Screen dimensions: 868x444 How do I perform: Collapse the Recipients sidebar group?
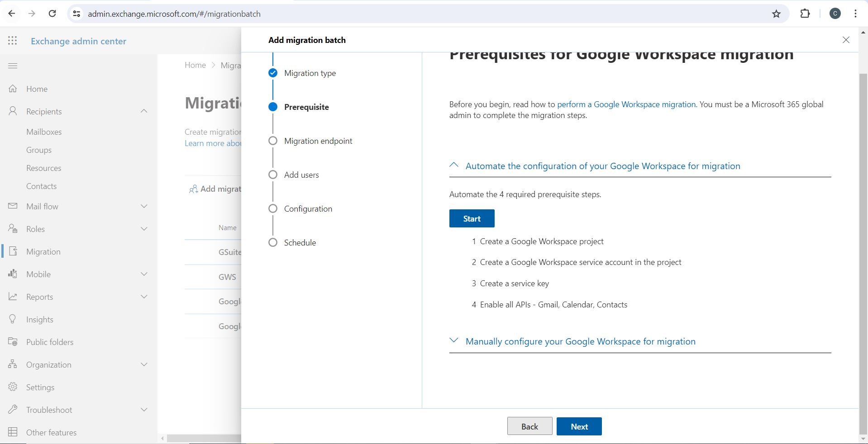tap(144, 111)
